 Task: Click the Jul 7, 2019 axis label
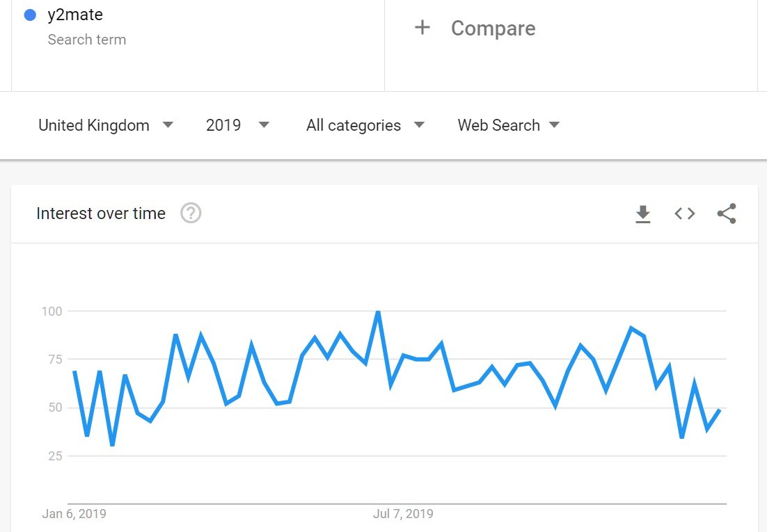coord(403,514)
